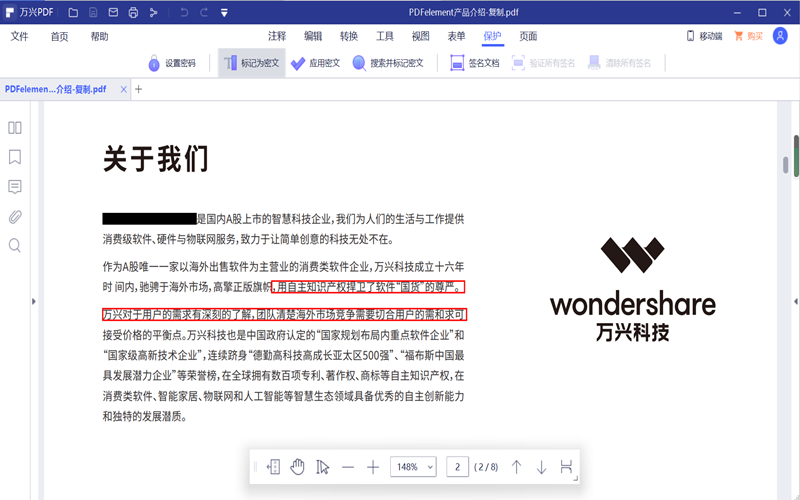Choose the text selection cursor tool
The image size is (800, 500).
(x=322, y=467)
